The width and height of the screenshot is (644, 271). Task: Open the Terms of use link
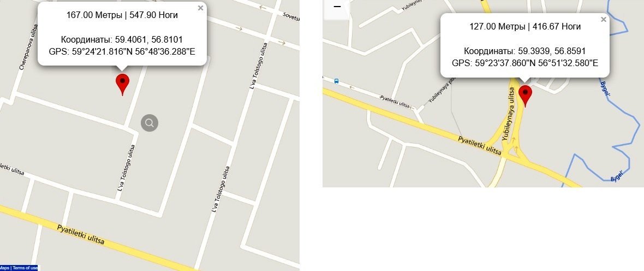(25, 268)
